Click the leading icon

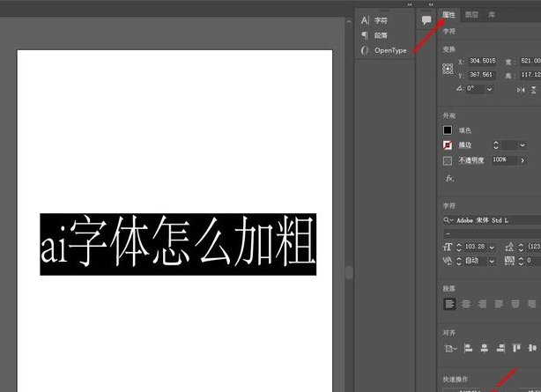(x=509, y=247)
